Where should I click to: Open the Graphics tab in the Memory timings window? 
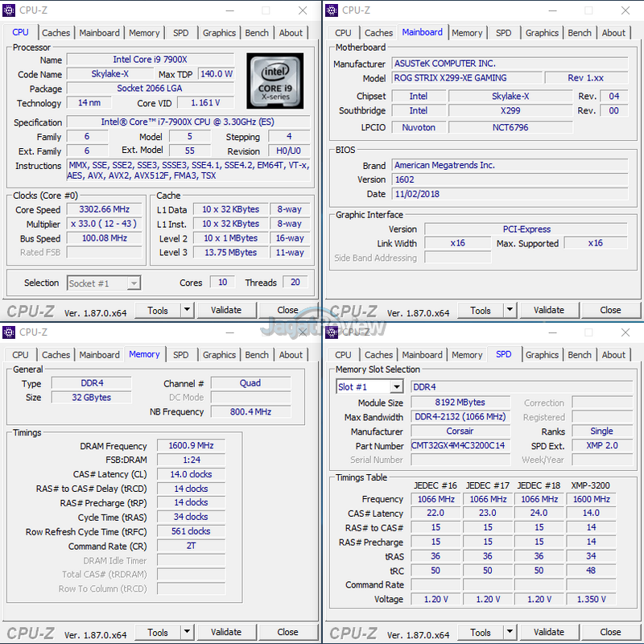pyautogui.click(x=219, y=355)
